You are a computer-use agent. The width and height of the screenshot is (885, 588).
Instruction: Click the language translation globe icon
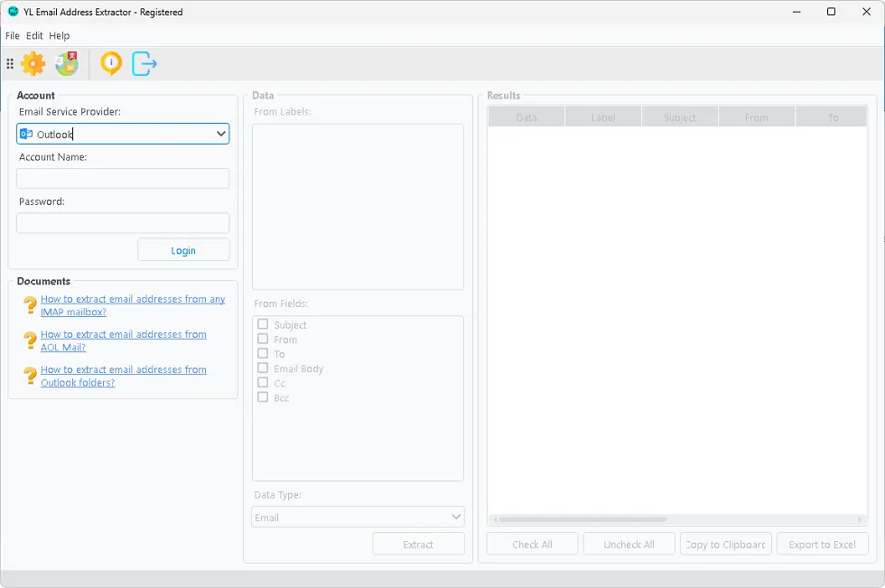(x=67, y=63)
